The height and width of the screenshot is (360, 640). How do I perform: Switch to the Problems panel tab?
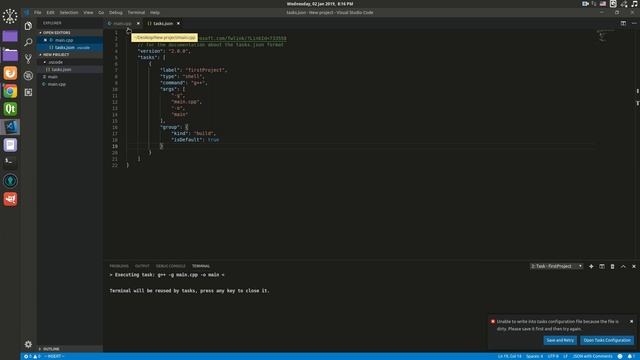119,266
